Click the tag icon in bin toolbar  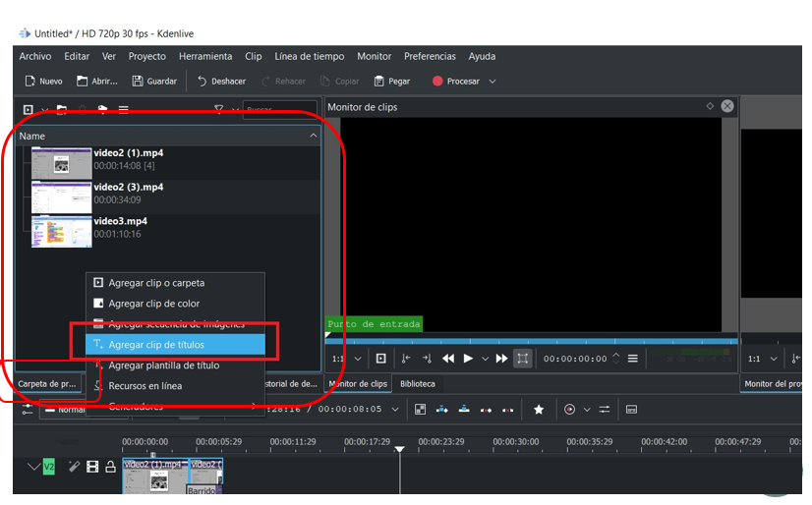pyautogui.click(x=102, y=110)
